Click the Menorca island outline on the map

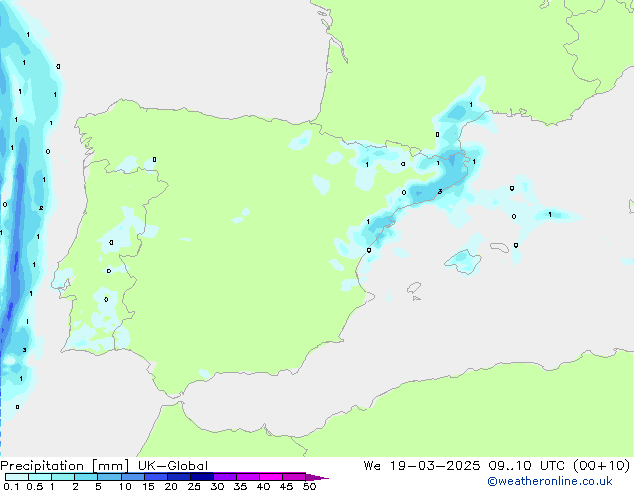[499, 247]
